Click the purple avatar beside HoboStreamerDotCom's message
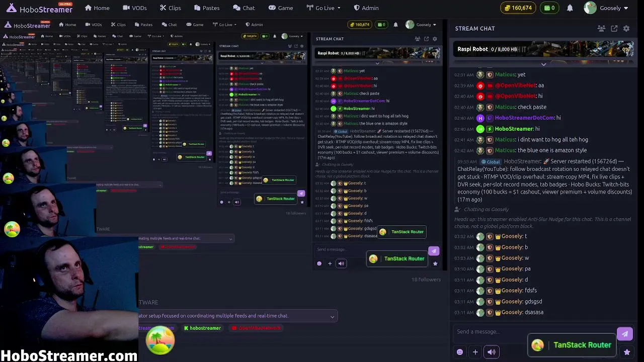Image resolution: width=644 pixels, height=362 pixels. click(x=480, y=118)
